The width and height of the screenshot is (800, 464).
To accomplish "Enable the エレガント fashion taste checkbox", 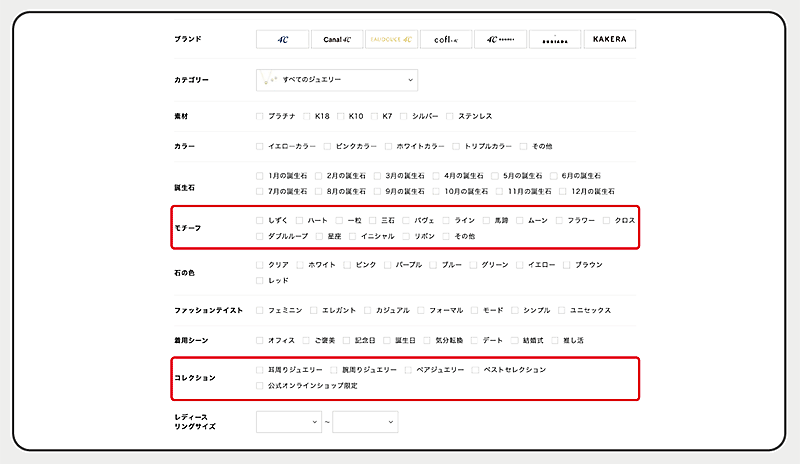I will pyautogui.click(x=314, y=310).
